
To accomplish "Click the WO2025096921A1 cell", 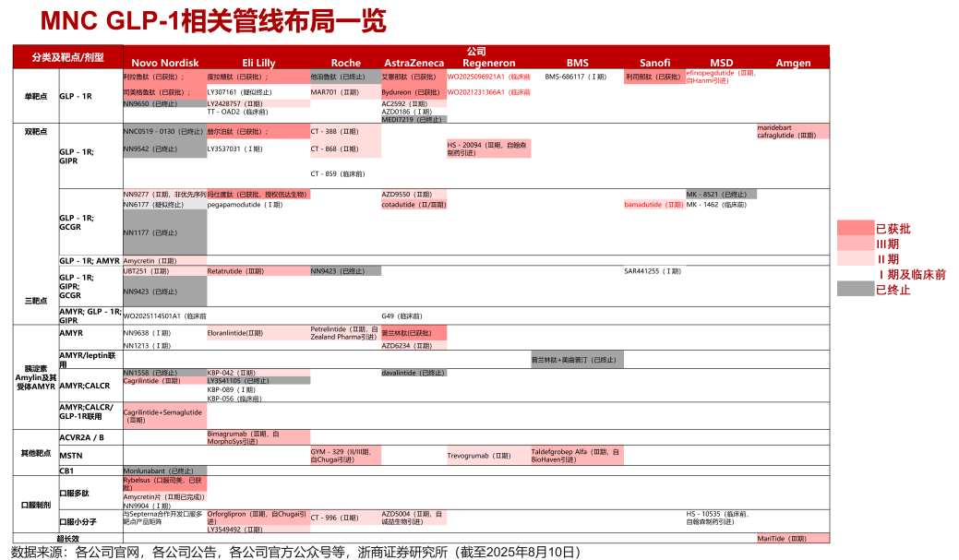I will (488, 77).
